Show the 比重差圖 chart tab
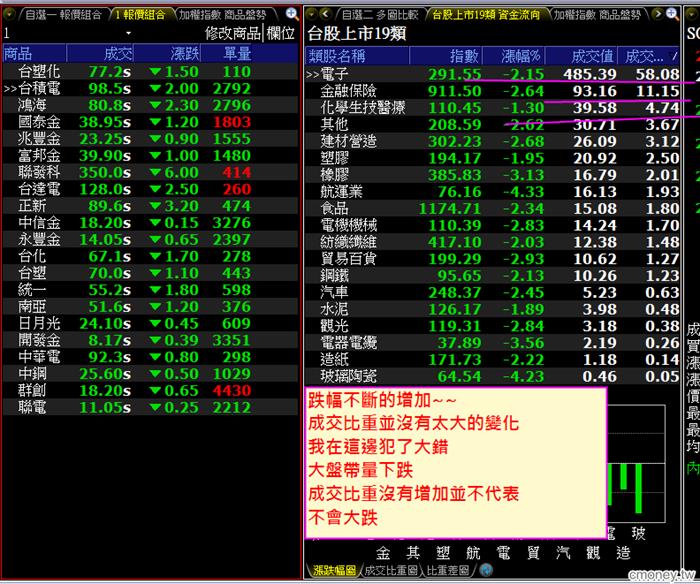This screenshot has height=584, width=700. pyautogui.click(x=448, y=570)
